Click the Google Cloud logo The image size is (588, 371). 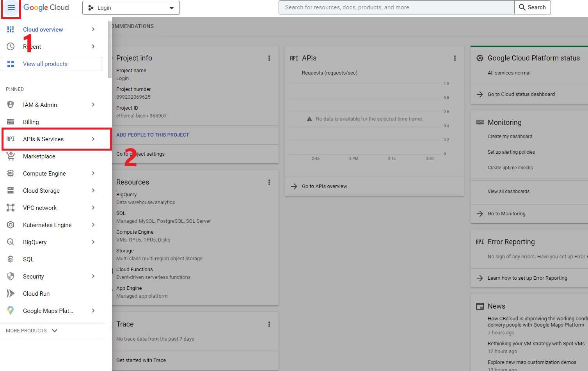46,7
